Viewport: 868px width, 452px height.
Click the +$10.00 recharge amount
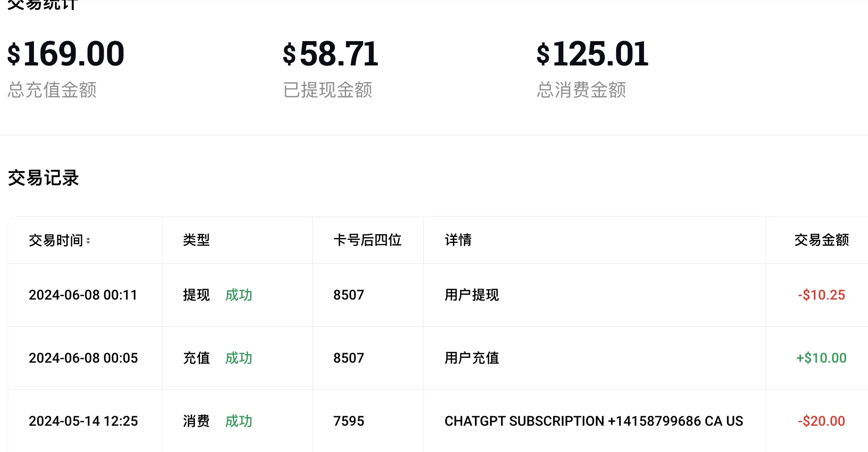(821, 358)
